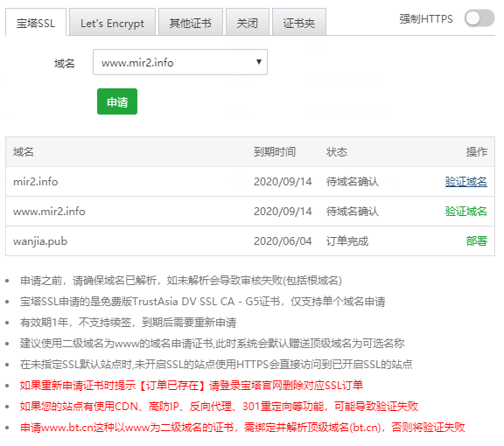Click the 域名 table column header
This screenshot has height=446, width=504.
[x=24, y=151]
